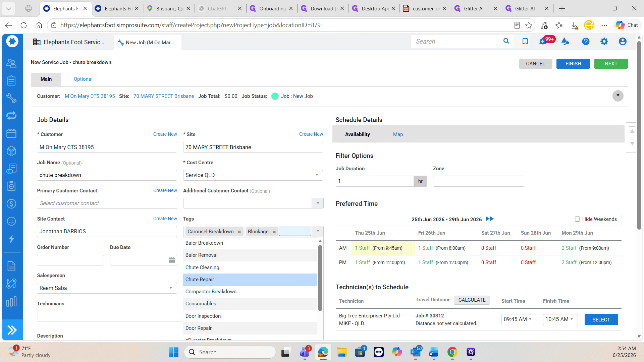
Task: Select Door Inspection tag option
Action: 250,316
